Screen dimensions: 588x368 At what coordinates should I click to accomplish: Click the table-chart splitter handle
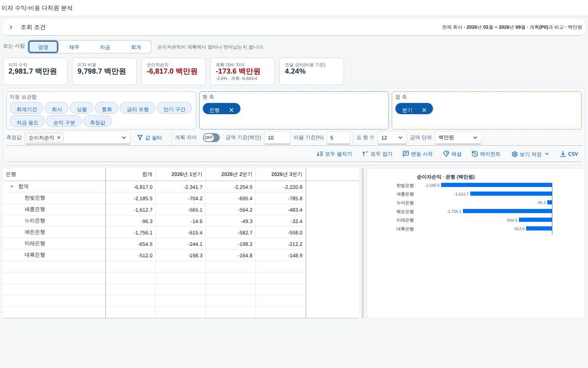coord(363,243)
